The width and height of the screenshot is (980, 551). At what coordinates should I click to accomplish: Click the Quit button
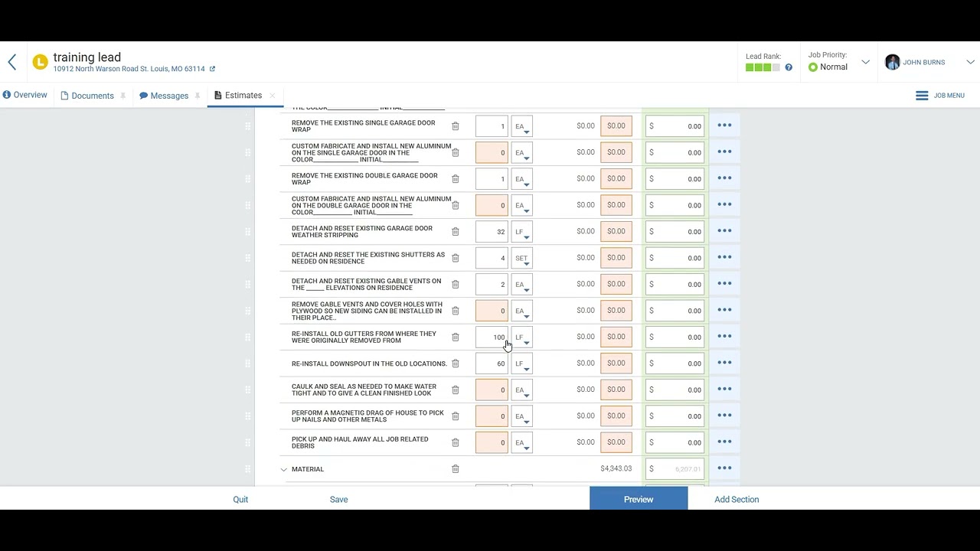click(x=240, y=499)
